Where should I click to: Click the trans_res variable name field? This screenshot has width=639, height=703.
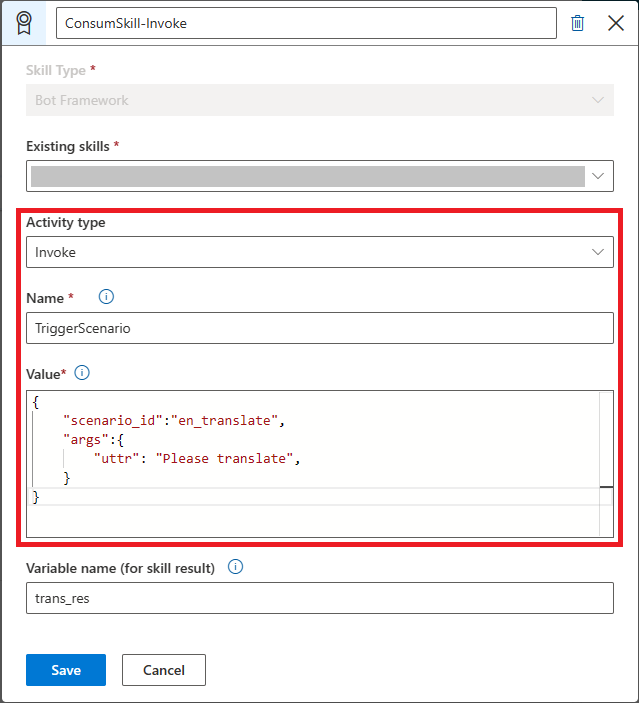[319, 598]
